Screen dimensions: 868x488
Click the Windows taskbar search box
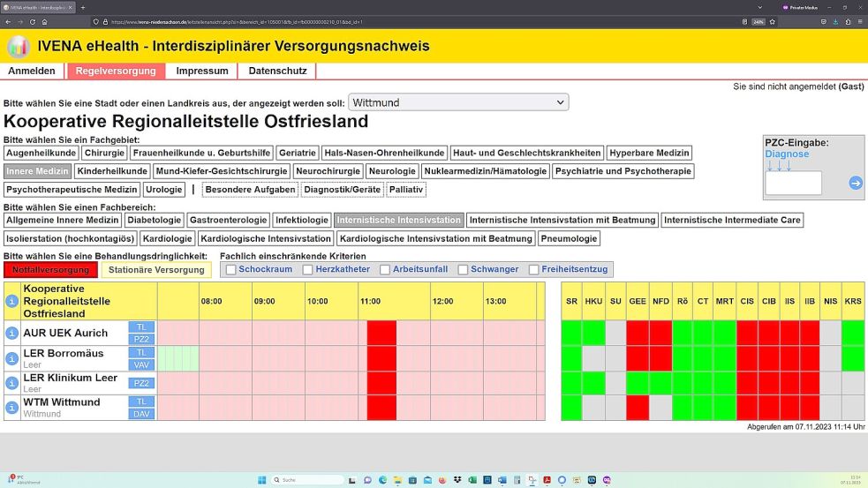tap(308, 480)
